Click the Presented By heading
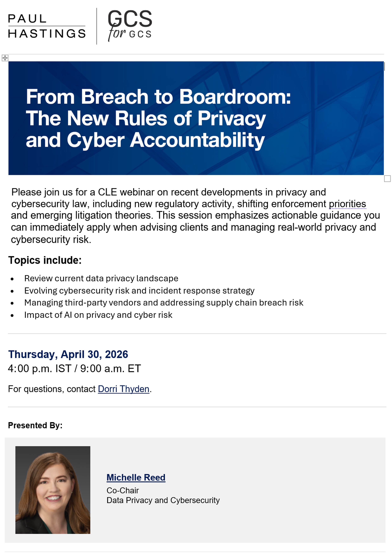392x557 pixels. click(x=35, y=425)
